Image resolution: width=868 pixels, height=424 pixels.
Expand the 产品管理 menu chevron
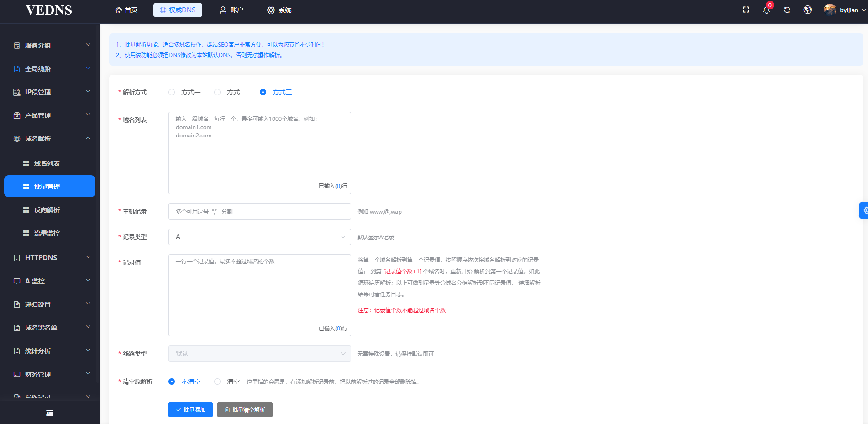pyautogui.click(x=88, y=115)
